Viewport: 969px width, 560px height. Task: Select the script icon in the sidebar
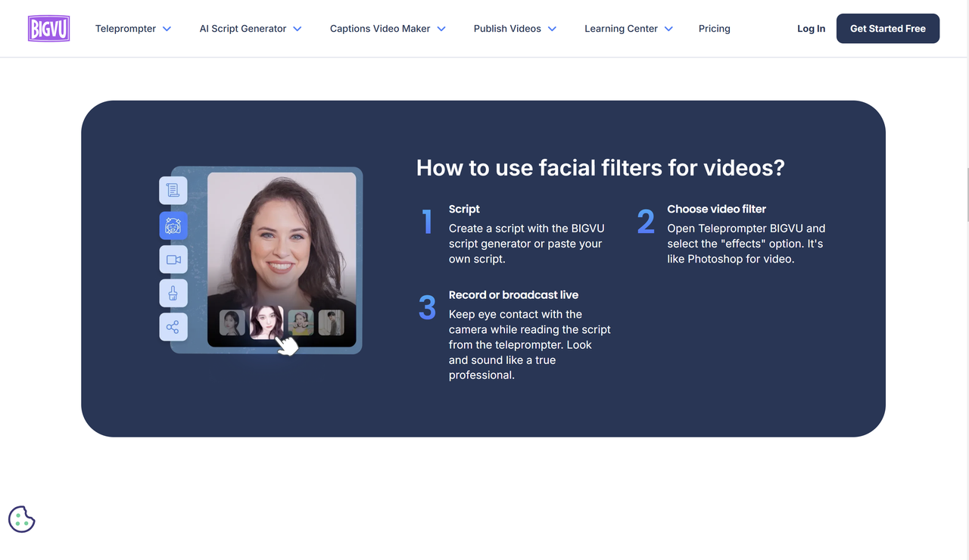point(173,191)
